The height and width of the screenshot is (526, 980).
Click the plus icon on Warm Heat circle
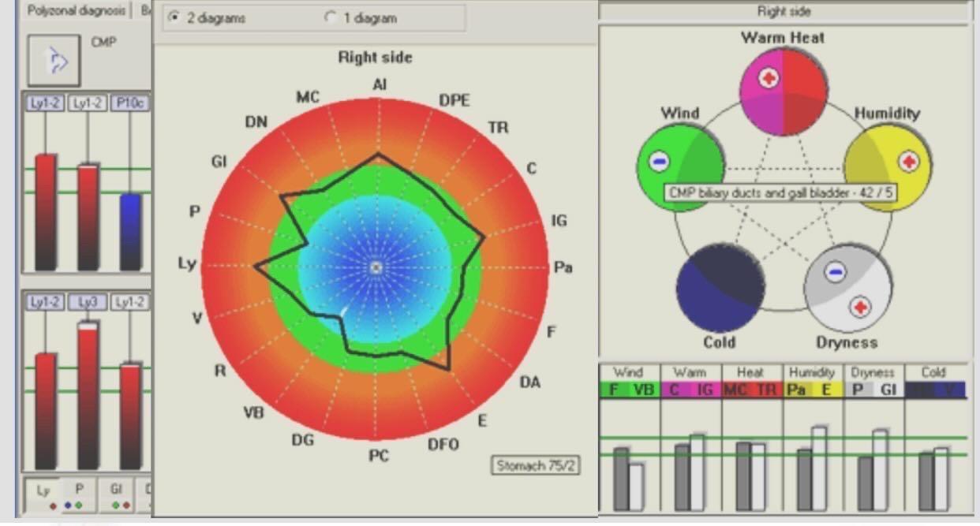click(x=769, y=77)
